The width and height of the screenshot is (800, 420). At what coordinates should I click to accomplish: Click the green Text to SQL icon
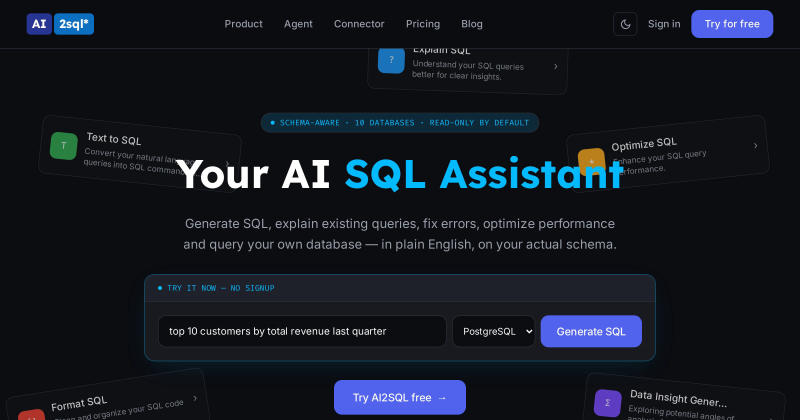point(64,146)
